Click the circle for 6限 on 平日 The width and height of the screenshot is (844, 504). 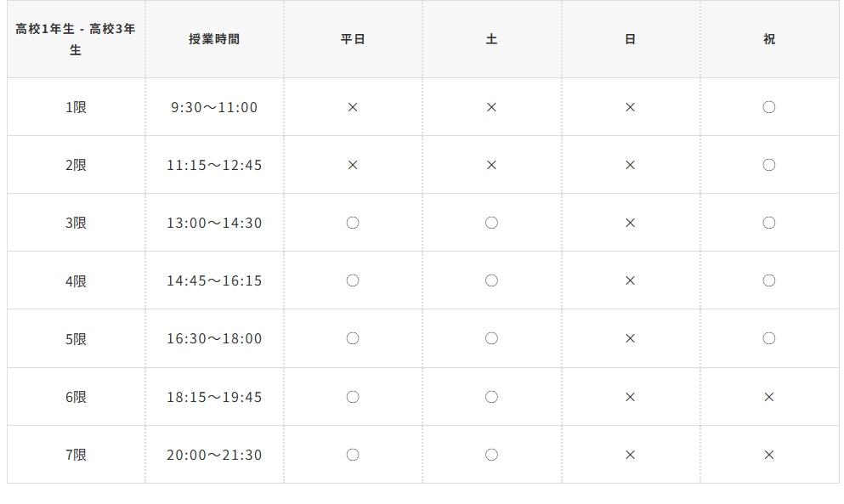click(353, 397)
